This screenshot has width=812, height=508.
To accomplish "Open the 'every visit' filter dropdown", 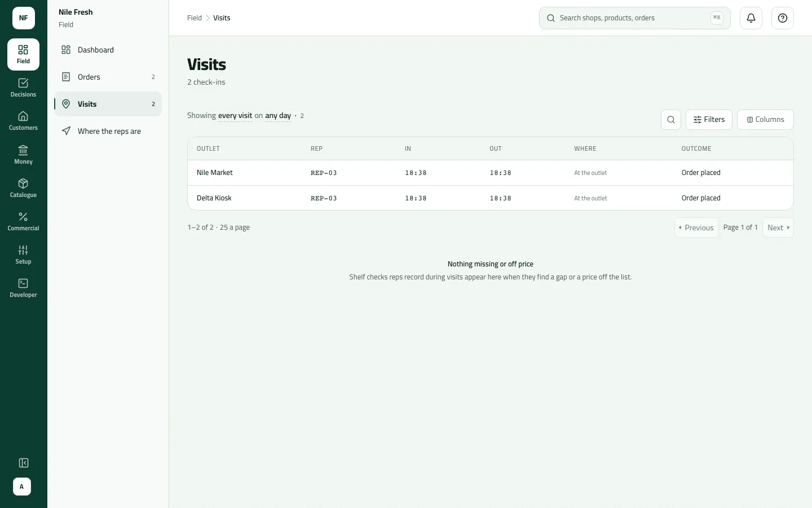I will (x=235, y=116).
